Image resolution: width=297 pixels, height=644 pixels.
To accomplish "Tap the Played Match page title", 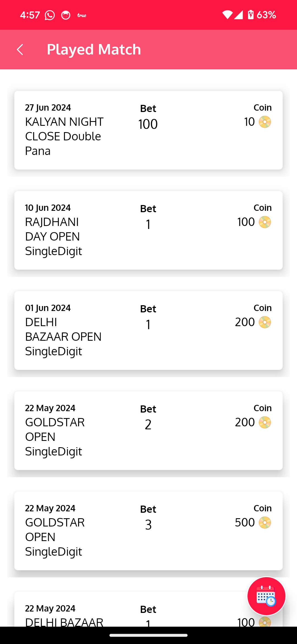I will click(94, 50).
